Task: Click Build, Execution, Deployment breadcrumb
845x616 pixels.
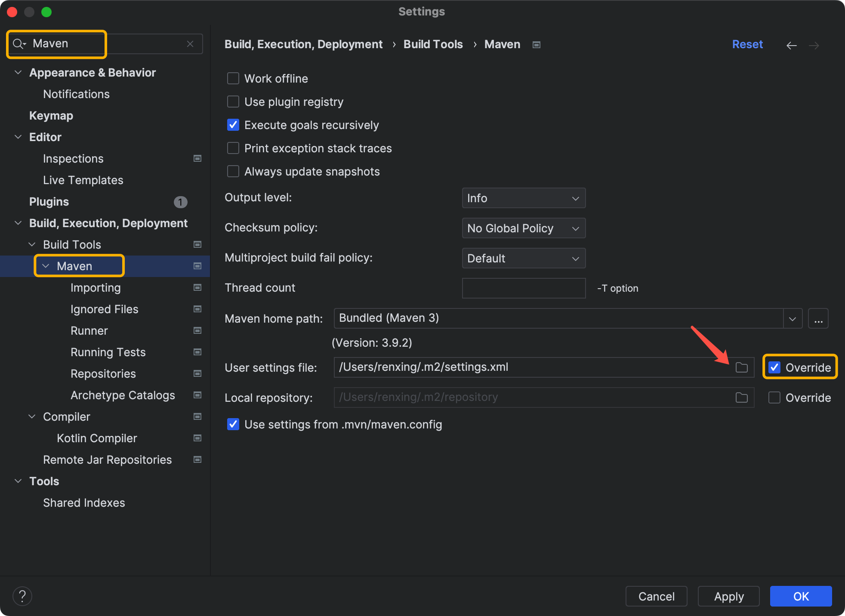Action: [x=303, y=44]
